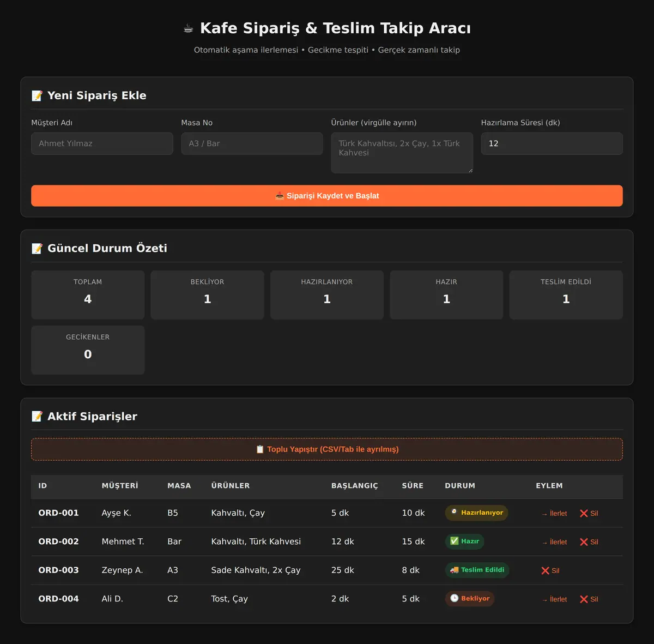The width and height of the screenshot is (654, 644).
Task: Click the Gecikenler summary card
Action: pos(88,350)
